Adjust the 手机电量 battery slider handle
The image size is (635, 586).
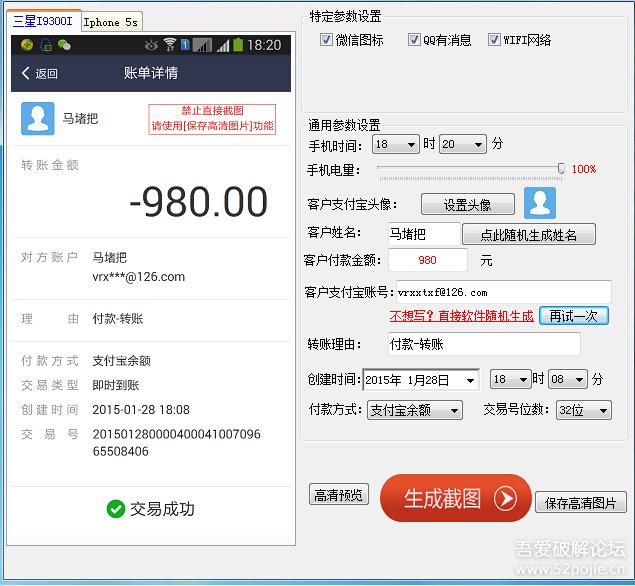point(561,168)
